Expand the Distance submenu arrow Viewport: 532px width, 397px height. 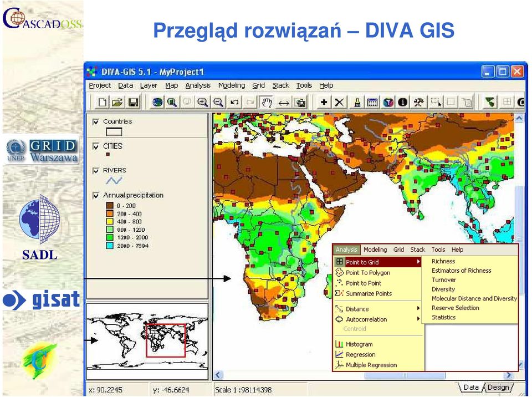pos(418,308)
